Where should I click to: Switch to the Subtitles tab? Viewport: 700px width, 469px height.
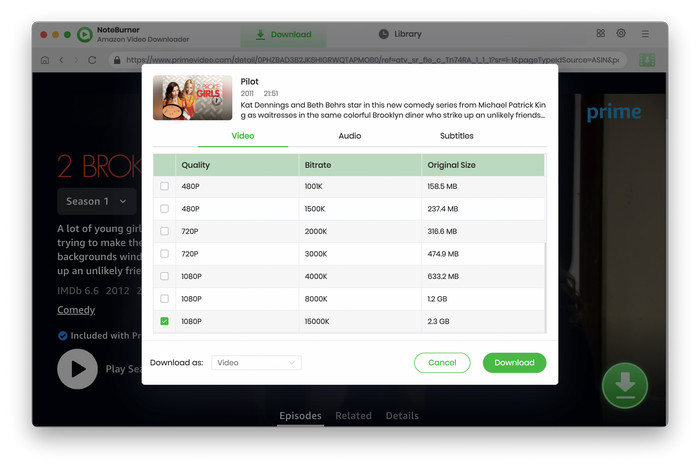457,136
